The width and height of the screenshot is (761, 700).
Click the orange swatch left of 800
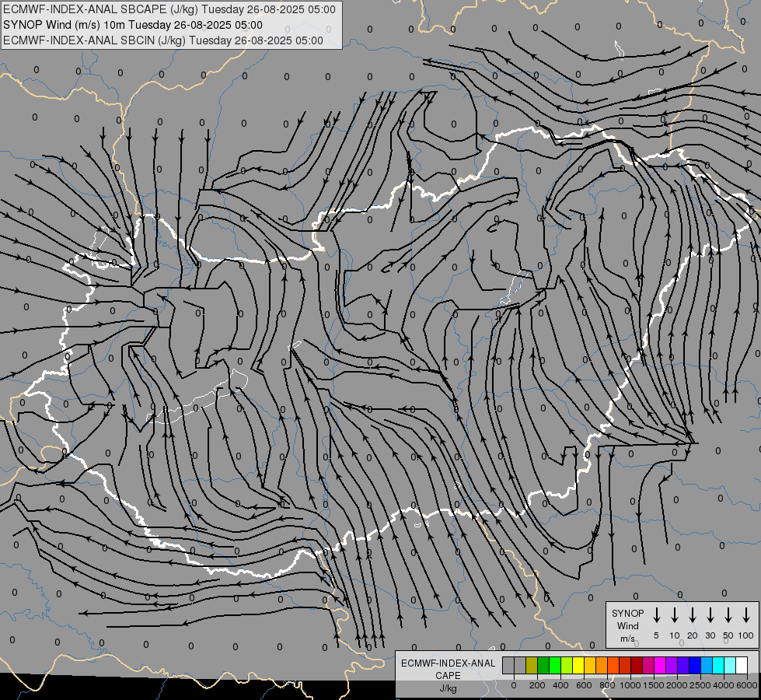602,665
